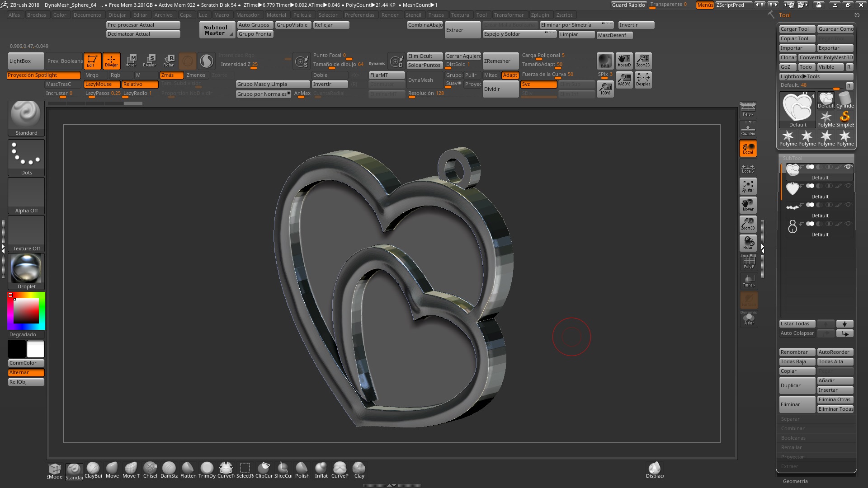The width and height of the screenshot is (868, 488).
Task: Click the Duplicar button
Action: (797, 385)
